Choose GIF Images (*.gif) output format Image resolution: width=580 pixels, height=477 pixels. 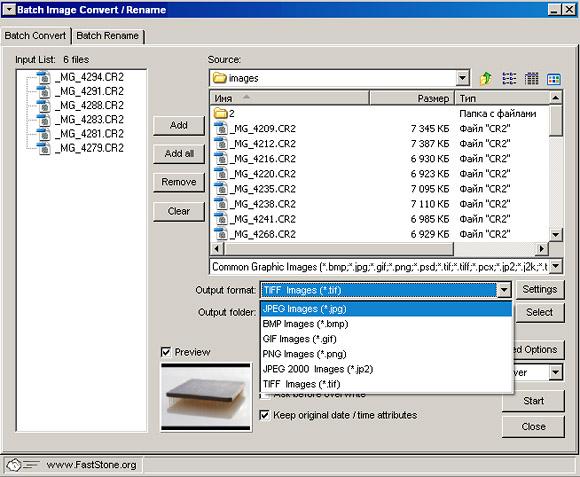386,339
